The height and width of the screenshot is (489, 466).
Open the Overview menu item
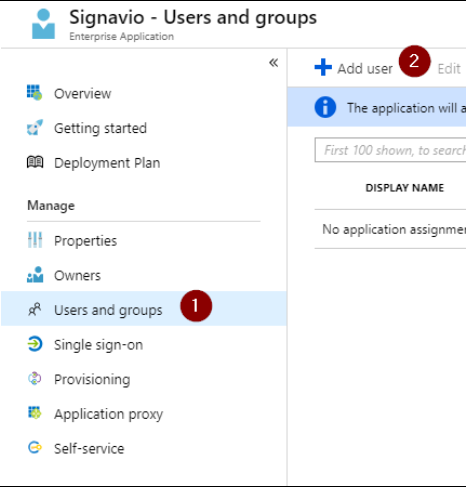click(82, 94)
